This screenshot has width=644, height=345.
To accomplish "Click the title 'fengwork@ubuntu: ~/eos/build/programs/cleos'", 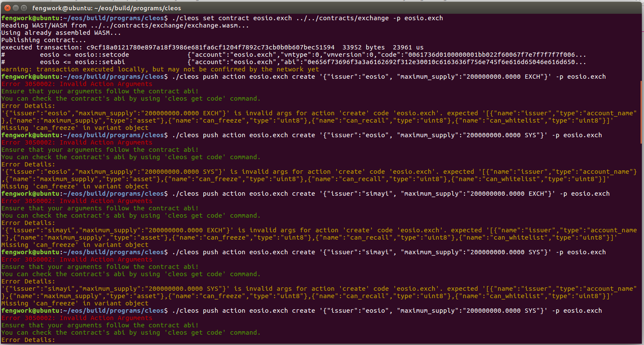I will tap(106, 8).
